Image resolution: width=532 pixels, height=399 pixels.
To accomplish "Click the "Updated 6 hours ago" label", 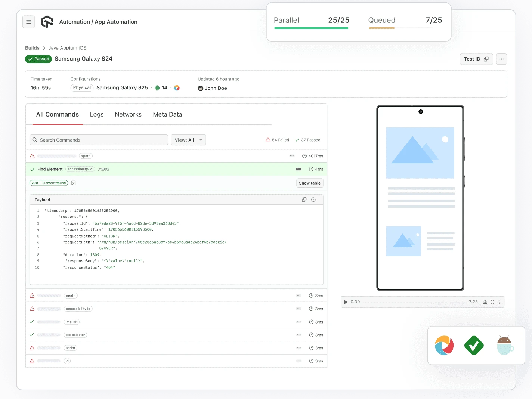I will [x=219, y=79].
